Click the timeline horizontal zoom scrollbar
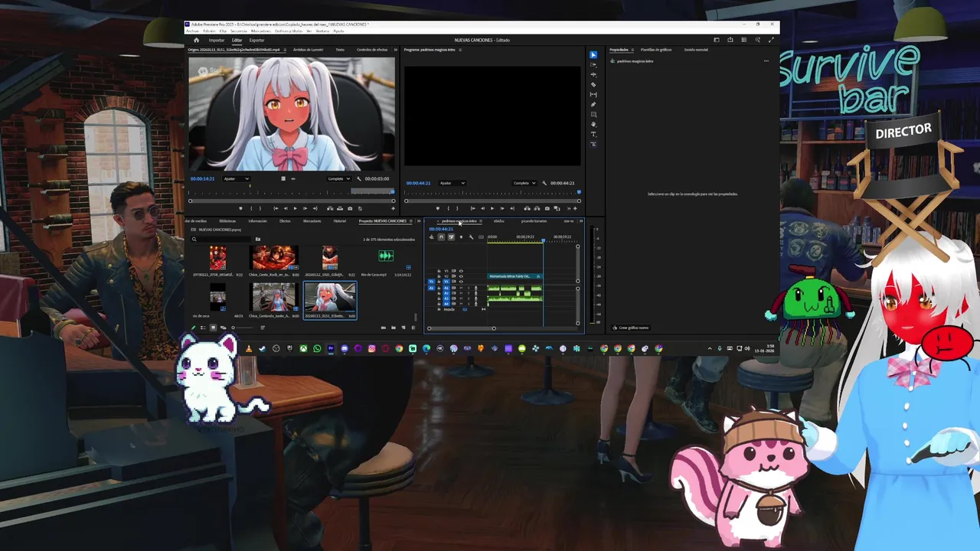 point(461,328)
